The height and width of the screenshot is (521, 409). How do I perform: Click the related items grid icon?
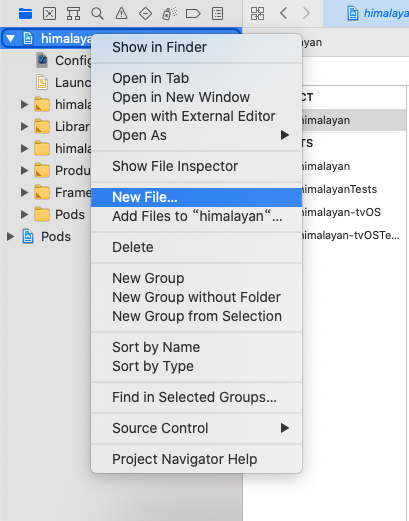coord(257,14)
